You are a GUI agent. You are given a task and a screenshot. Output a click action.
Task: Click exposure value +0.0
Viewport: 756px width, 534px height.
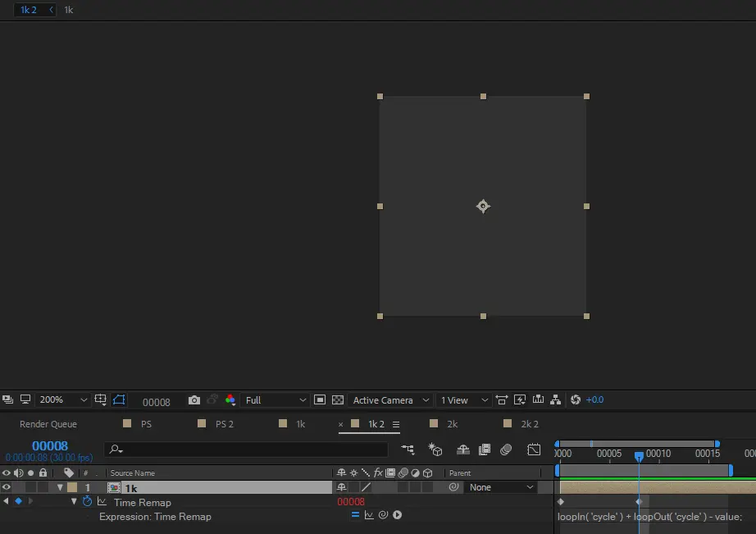(x=594, y=400)
